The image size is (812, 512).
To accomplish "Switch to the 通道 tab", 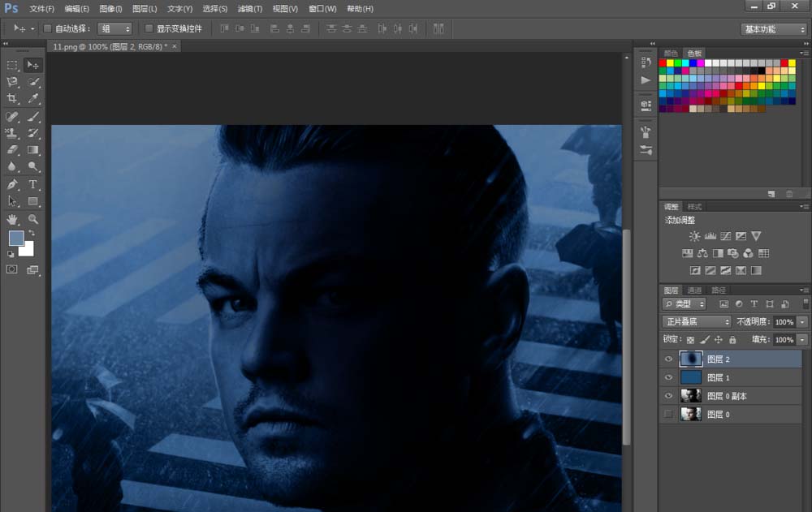I will click(694, 290).
